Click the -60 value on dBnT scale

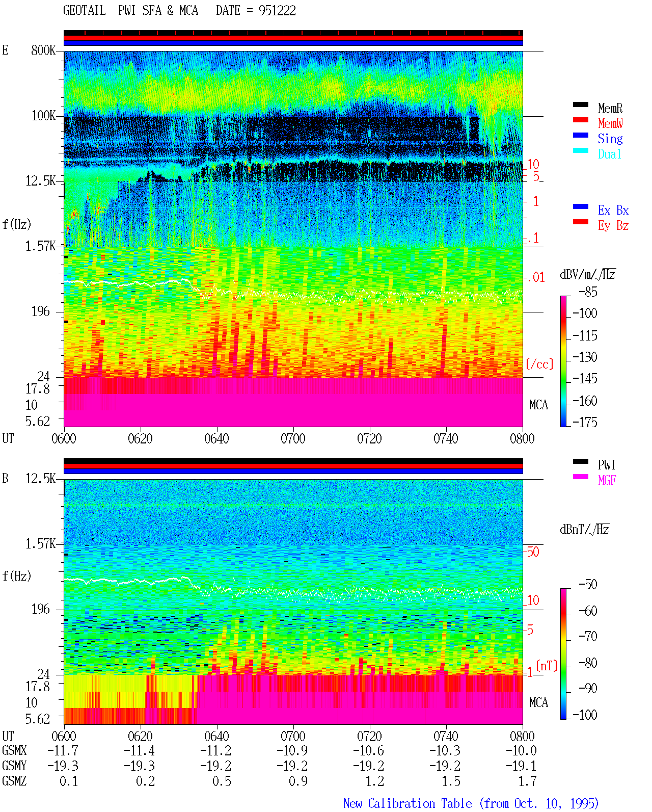tap(588, 611)
